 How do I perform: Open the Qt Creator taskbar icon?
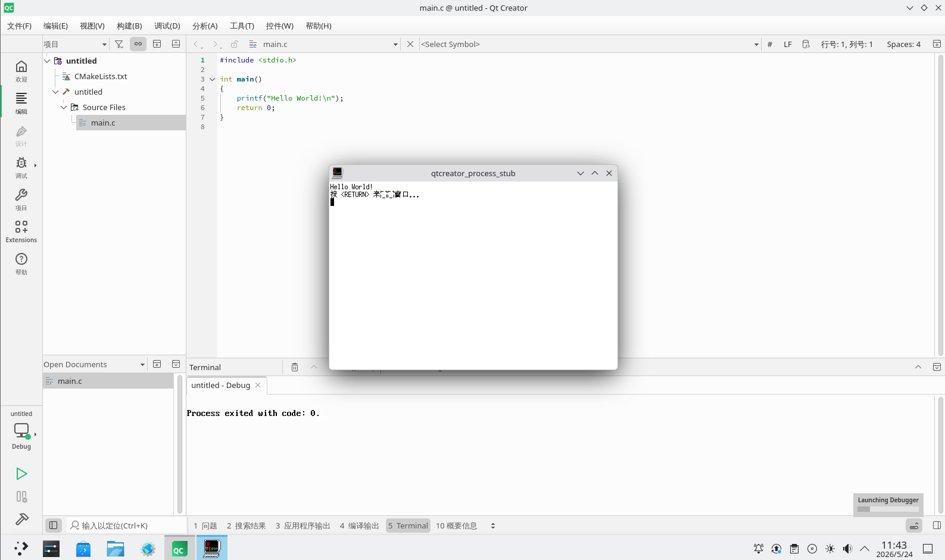[x=179, y=549]
